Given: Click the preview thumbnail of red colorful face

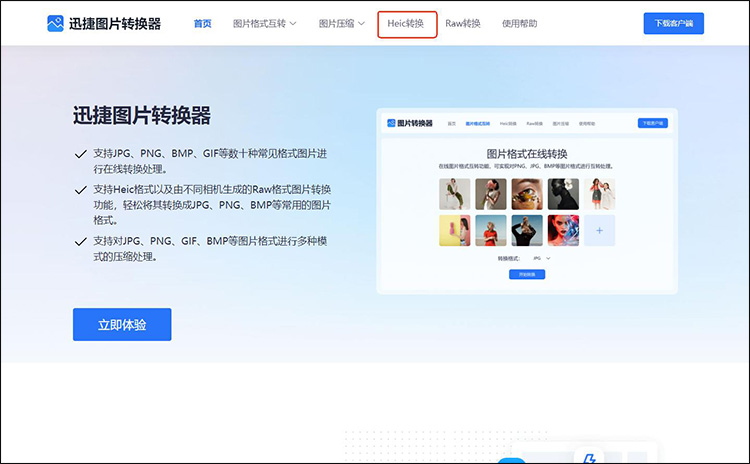Looking at the screenshot, I should pyautogui.click(x=563, y=231).
